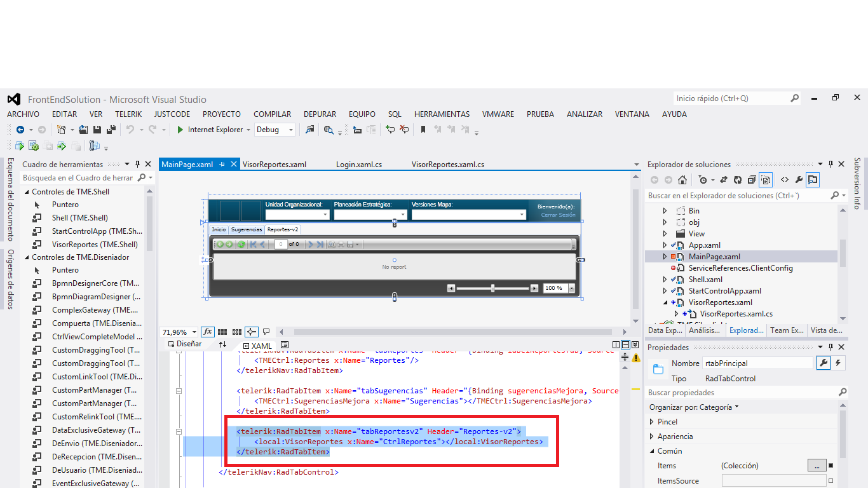Open the designer zoom percentage dropdown
The width and height of the screenshot is (868, 488).
pyautogui.click(x=194, y=332)
